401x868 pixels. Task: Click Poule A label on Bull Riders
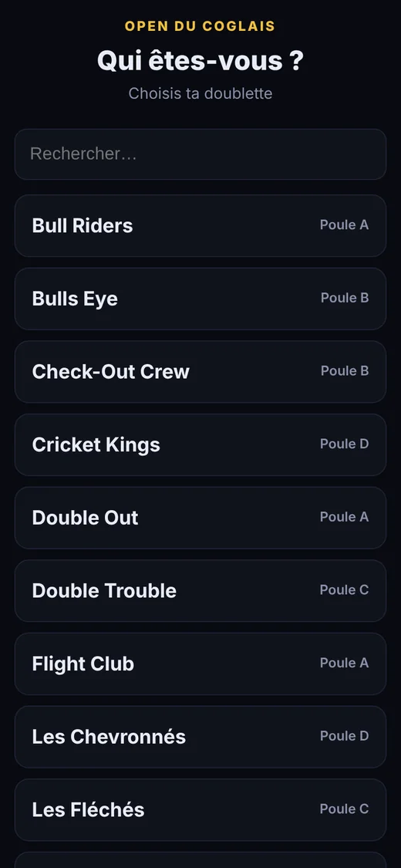(x=344, y=225)
